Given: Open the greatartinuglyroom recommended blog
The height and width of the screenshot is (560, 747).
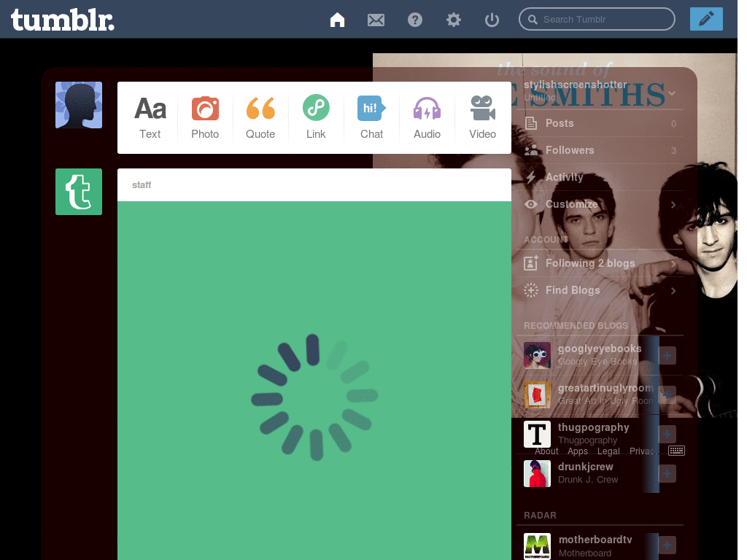Looking at the screenshot, I should click(605, 388).
